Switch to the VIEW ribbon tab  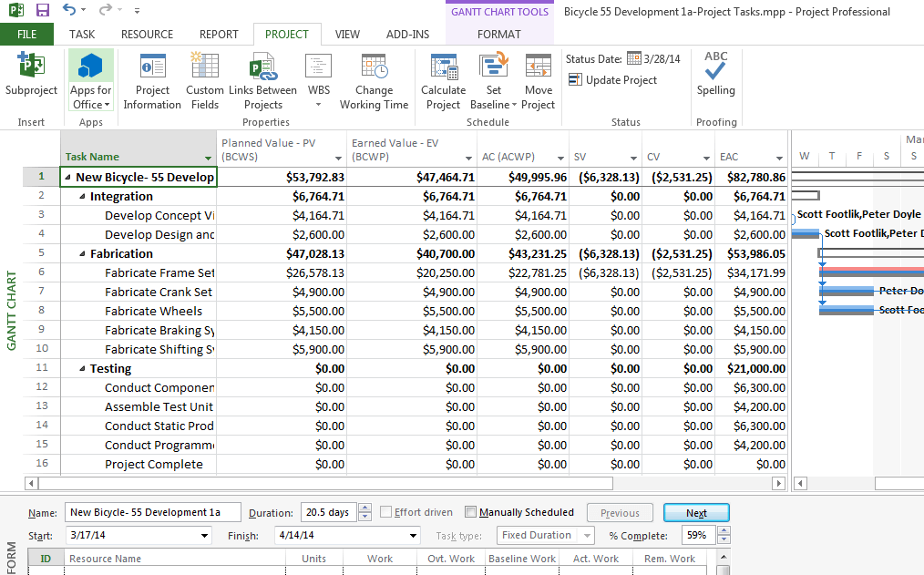click(347, 34)
